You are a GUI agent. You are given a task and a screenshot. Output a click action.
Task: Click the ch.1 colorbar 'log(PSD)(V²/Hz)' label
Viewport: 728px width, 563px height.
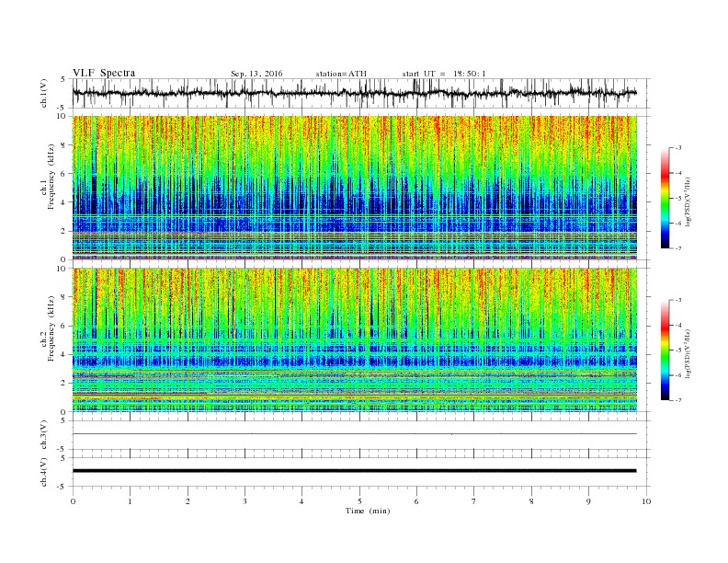(688, 202)
